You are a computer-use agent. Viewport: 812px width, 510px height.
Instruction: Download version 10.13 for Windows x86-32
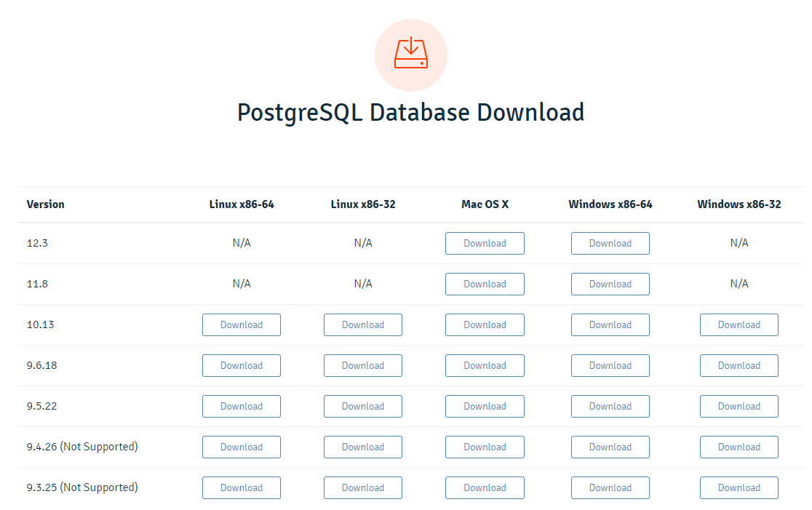(739, 324)
